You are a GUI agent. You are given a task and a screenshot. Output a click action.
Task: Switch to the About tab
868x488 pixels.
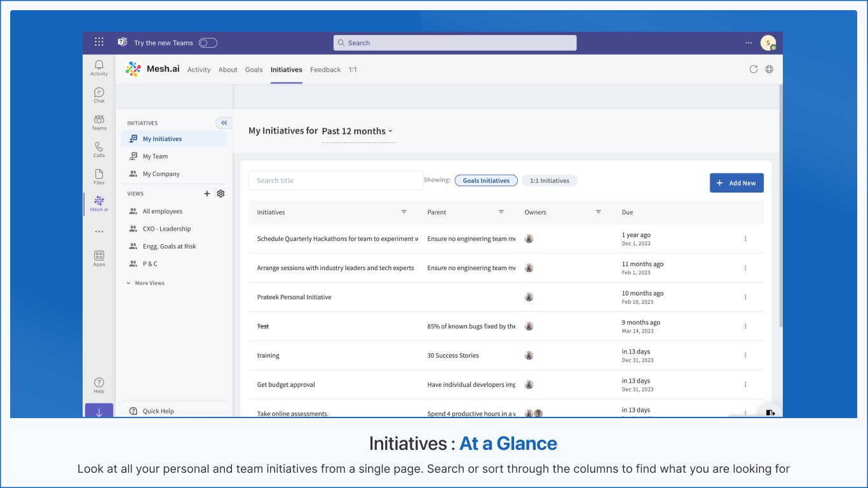[228, 70]
